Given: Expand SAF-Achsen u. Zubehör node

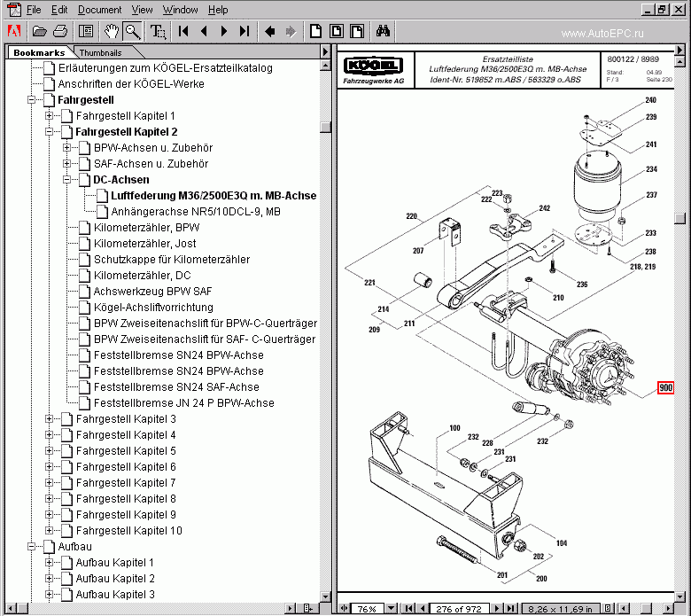Looking at the screenshot, I should pyautogui.click(x=66, y=164).
